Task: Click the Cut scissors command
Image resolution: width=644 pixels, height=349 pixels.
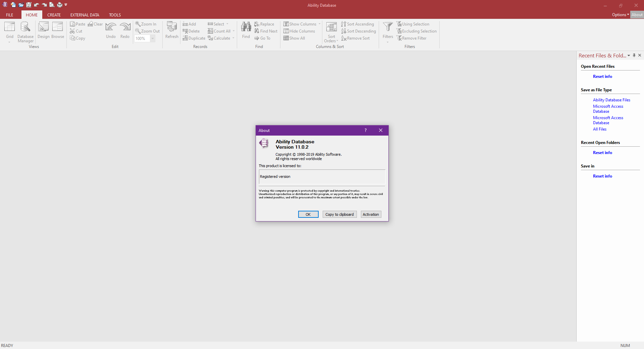Action: point(76,31)
